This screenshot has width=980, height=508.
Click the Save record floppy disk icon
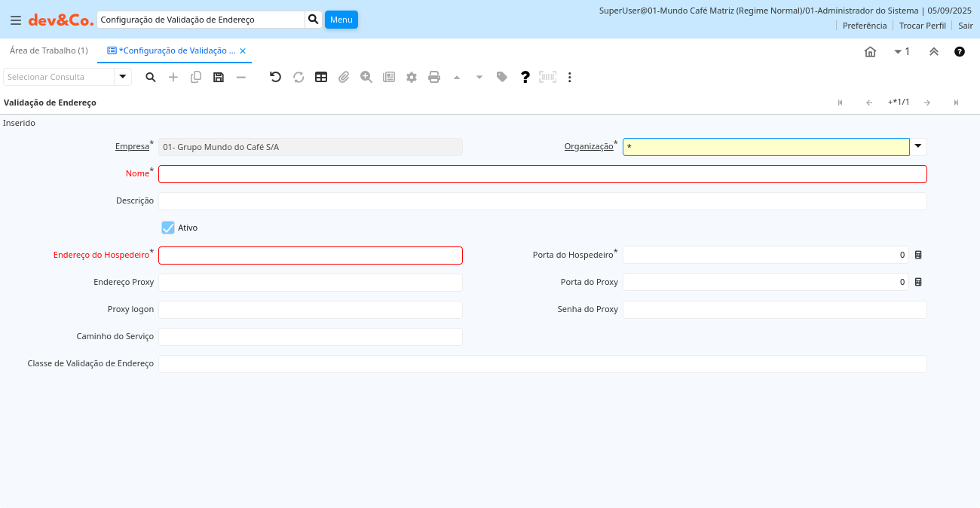219,77
